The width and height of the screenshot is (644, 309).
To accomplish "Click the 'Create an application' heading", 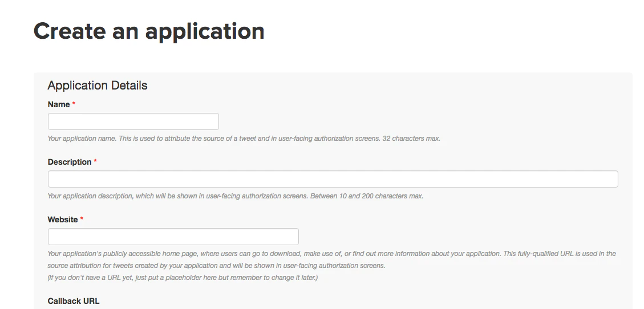I will [x=149, y=31].
